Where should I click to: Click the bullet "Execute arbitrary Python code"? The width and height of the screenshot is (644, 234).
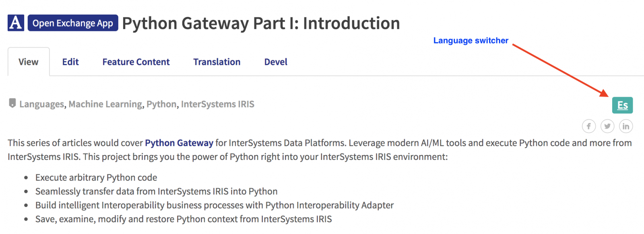coord(96,178)
